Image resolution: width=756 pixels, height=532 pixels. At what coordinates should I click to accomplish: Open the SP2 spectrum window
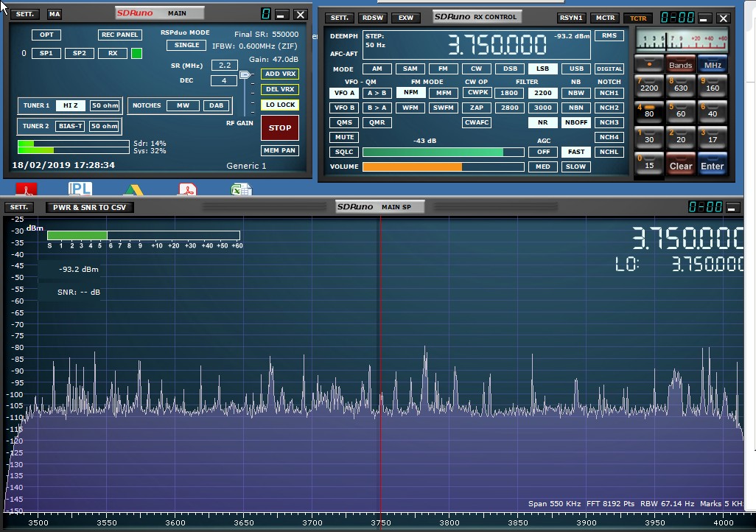tap(80, 53)
